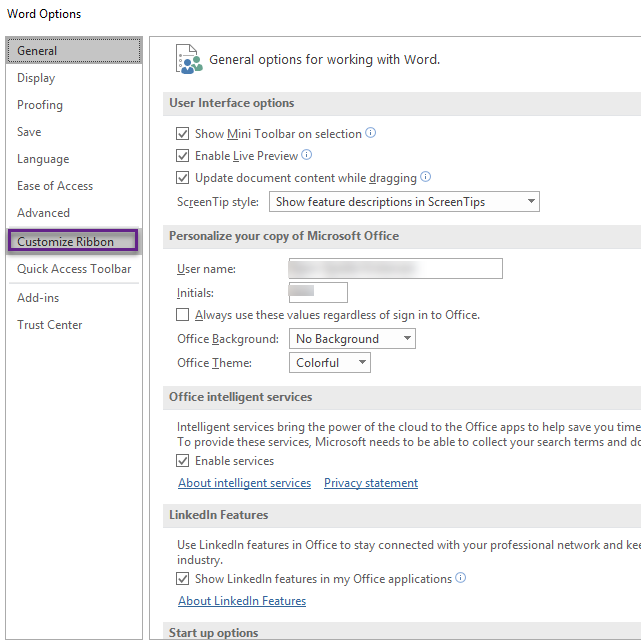Screen dimensions: 641x643
Task: Click the Initials input field
Action: click(x=318, y=292)
